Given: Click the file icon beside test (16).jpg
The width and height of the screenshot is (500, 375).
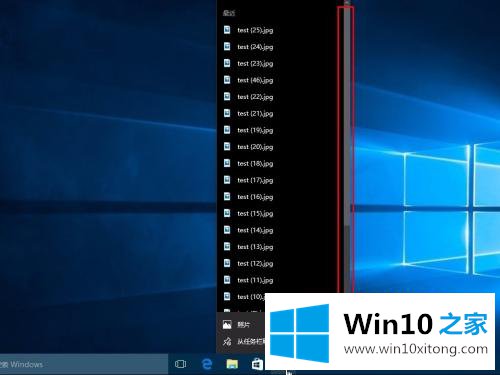Looking at the screenshot, I should (227, 196).
